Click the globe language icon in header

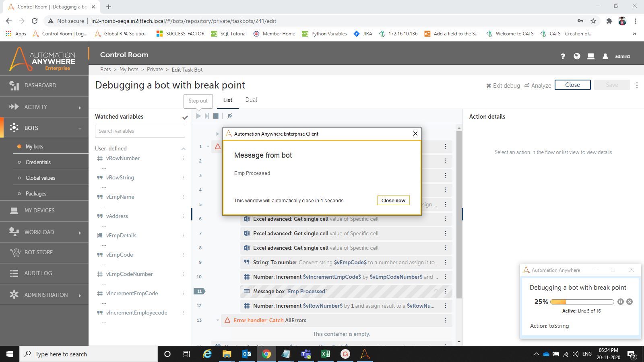coord(577,56)
